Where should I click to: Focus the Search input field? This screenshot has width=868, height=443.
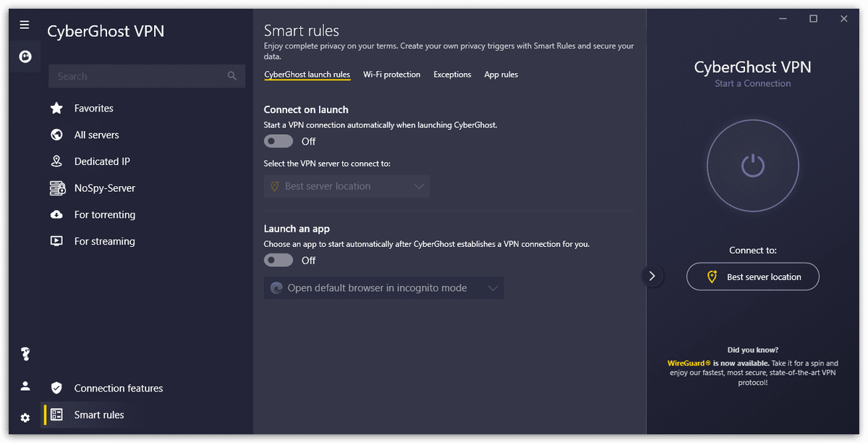pos(147,76)
